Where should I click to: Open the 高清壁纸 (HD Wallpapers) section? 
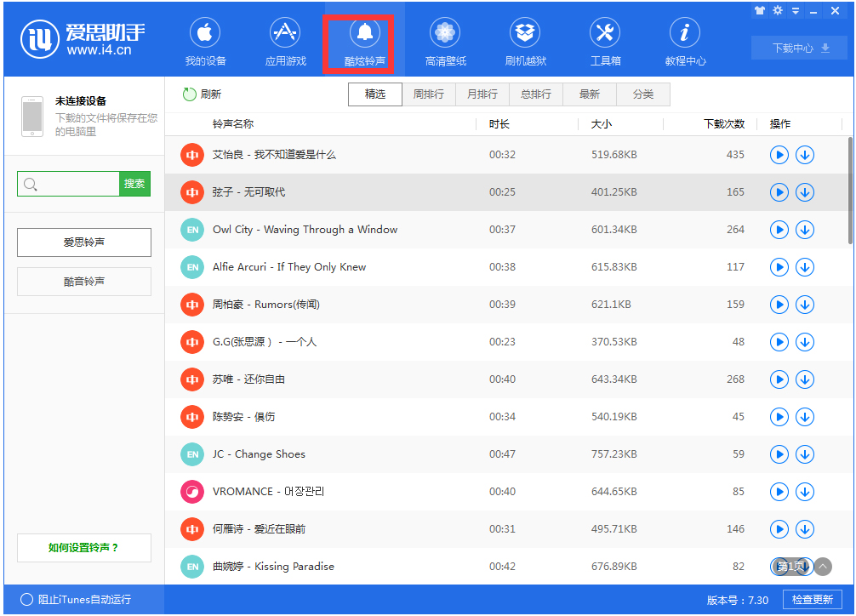pyautogui.click(x=444, y=40)
